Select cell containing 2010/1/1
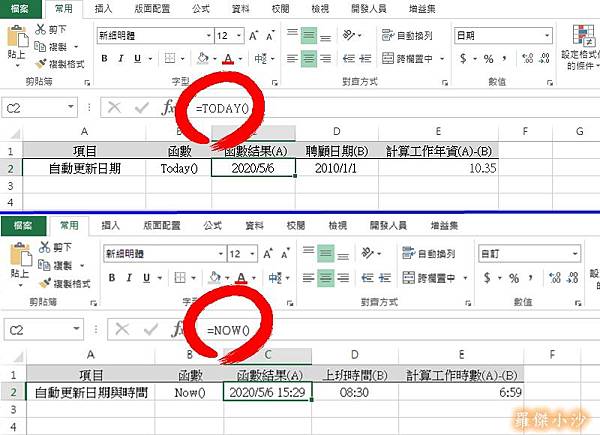600x435 pixels. pyautogui.click(x=337, y=168)
